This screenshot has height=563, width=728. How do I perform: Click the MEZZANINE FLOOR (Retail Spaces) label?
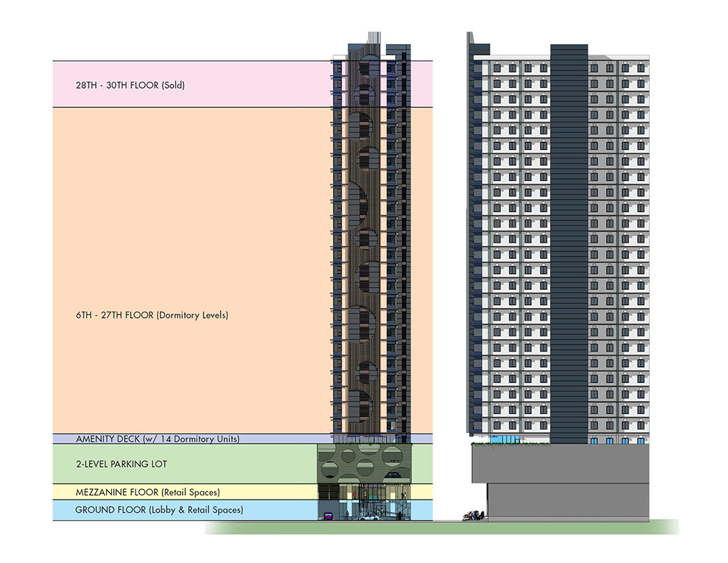(x=147, y=492)
